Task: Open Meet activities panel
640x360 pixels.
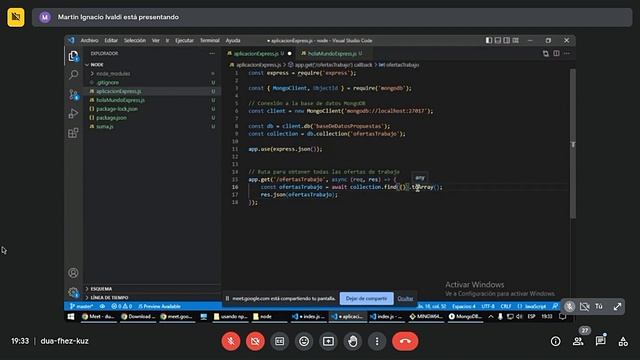Action: point(623,341)
